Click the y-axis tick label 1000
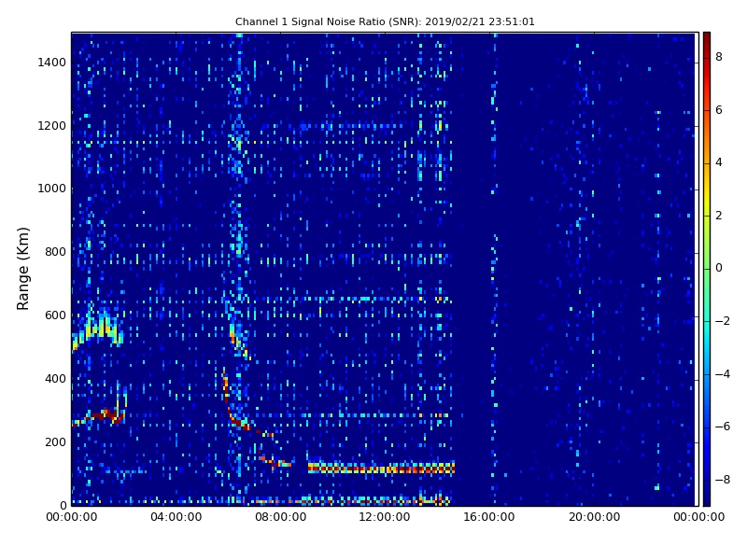 (x=52, y=189)
